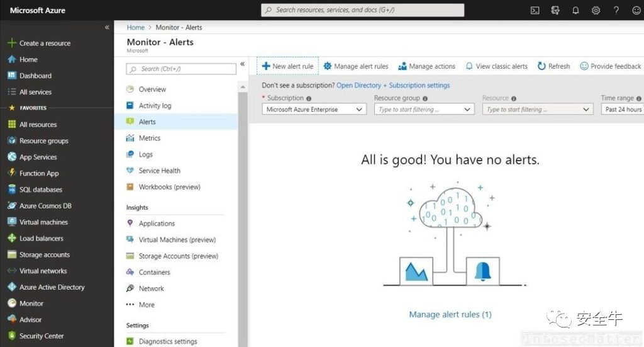Click Refresh button

pos(553,65)
